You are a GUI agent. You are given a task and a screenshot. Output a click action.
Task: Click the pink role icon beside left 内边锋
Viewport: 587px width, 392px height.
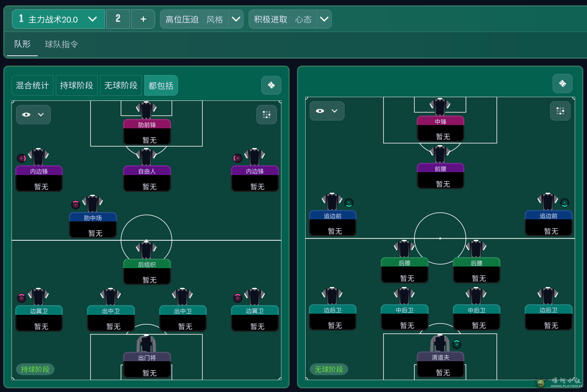21,158
